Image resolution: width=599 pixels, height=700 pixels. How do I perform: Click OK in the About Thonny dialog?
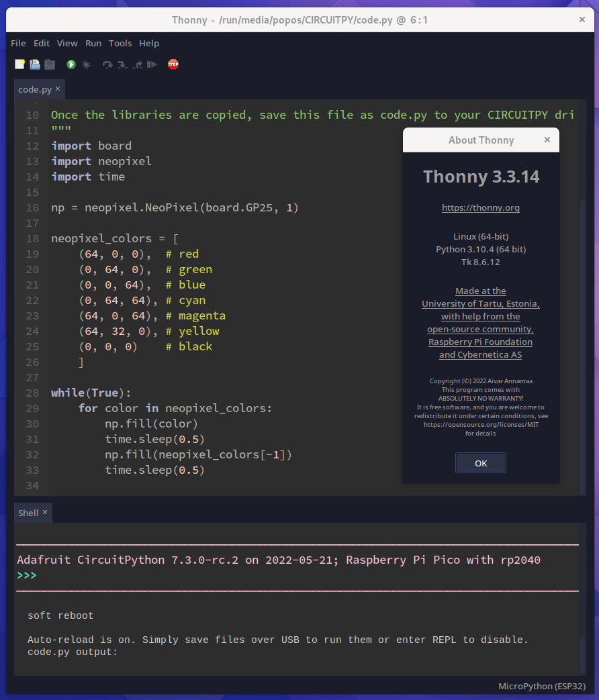pos(481,463)
